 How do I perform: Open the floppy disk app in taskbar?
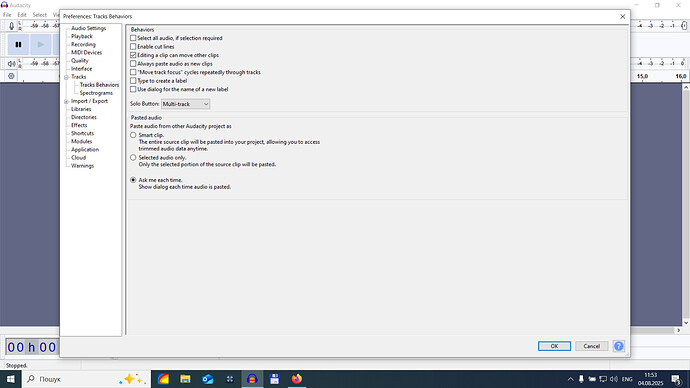point(275,379)
